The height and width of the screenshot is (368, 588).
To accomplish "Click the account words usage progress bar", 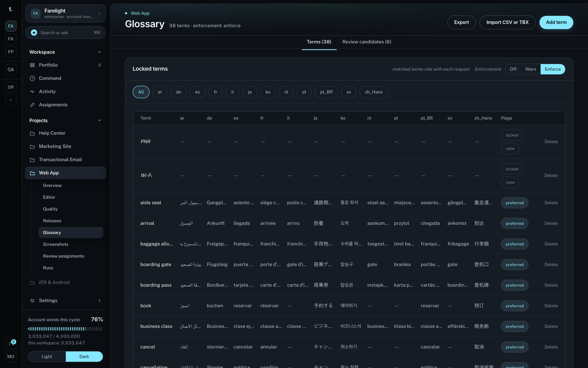I will click(65, 329).
